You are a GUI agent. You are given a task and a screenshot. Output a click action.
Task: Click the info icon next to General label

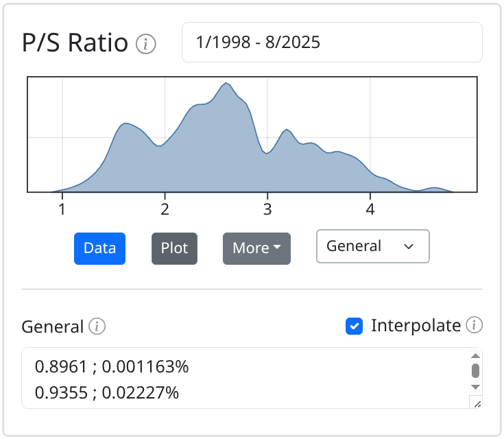(97, 327)
